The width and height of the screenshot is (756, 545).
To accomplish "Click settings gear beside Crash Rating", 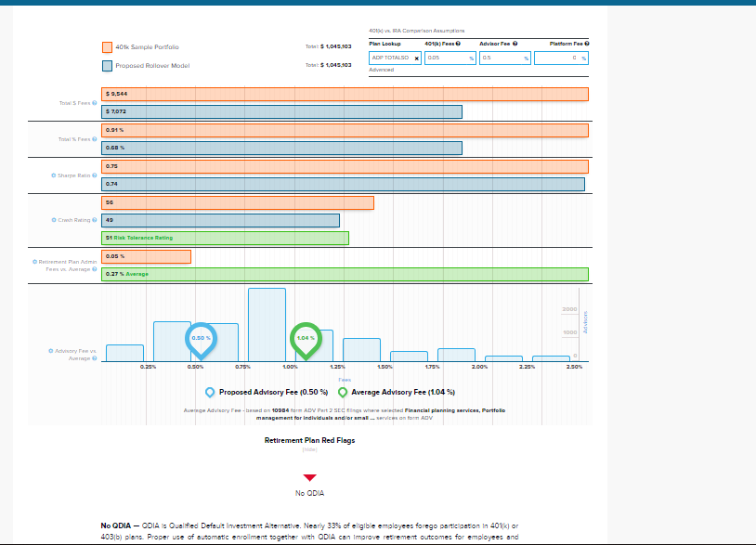I will coord(56,220).
